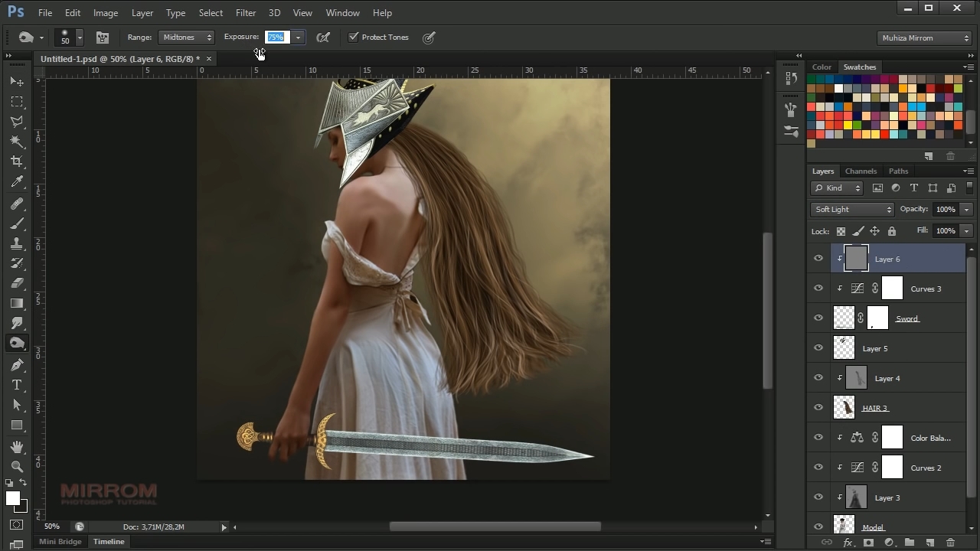Switch to the Channels tab

[x=861, y=171]
